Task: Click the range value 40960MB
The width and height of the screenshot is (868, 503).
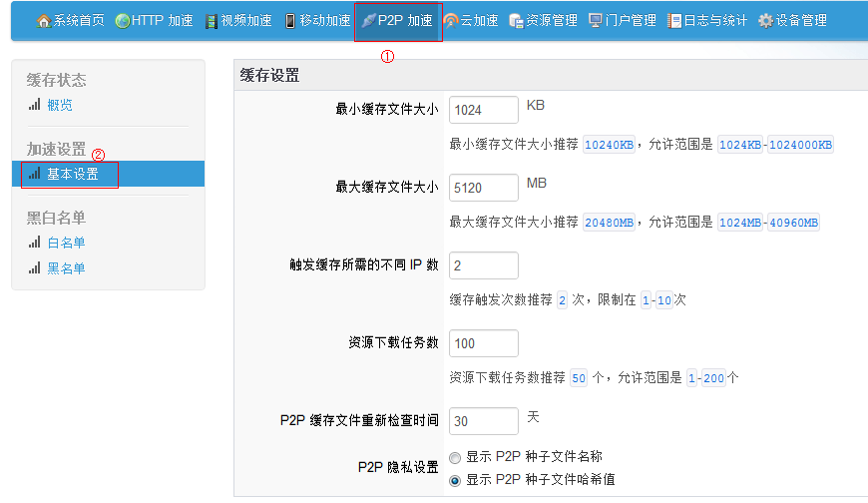Action: (x=794, y=223)
